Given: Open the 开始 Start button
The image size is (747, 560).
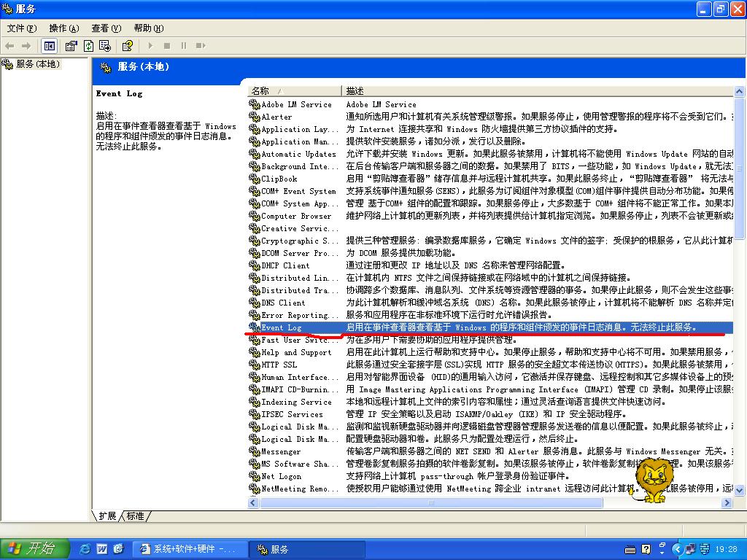Looking at the screenshot, I should (35, 548).
